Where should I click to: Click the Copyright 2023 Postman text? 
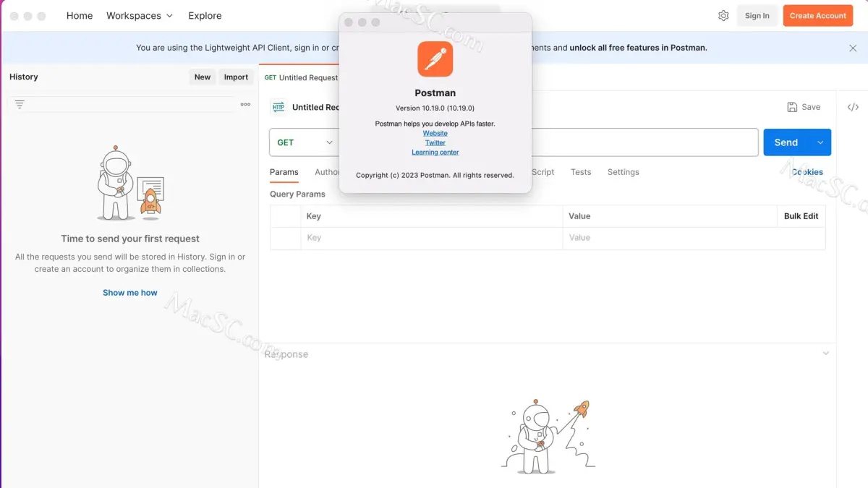tap(435, 175)
